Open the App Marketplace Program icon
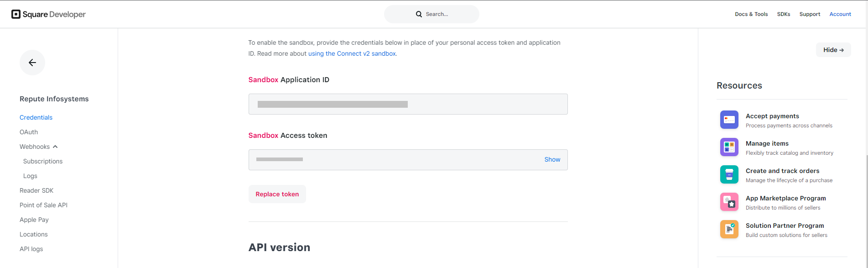This screenshot has width=868, height=268. [x=729, y=202]
